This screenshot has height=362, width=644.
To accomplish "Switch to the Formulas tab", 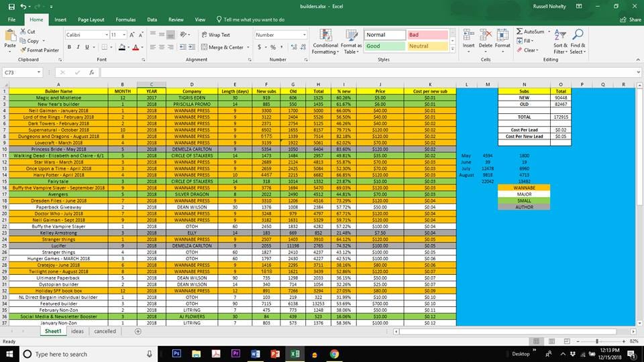I will click(125, 19).
